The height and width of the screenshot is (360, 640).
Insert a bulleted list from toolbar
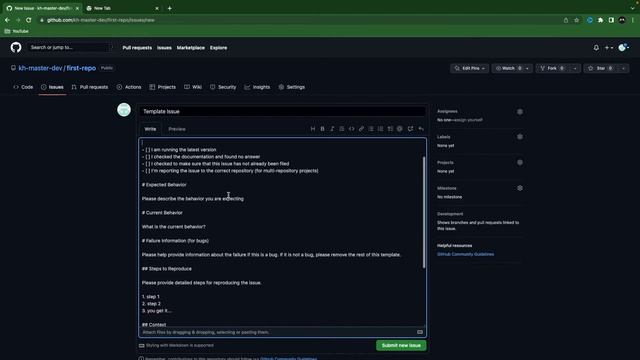tap(371, 129)
